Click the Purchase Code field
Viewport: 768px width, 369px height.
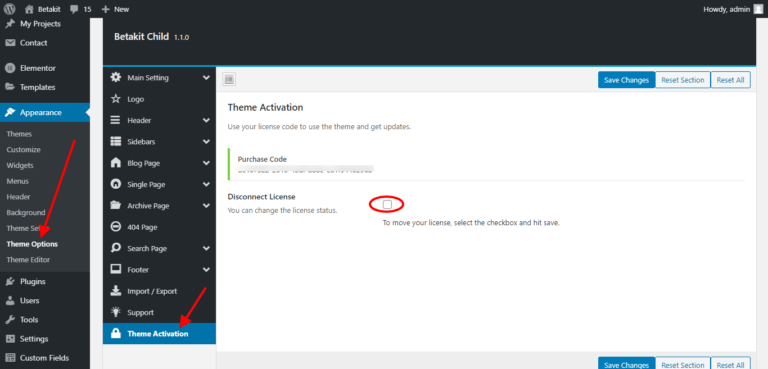coord(486,165)
